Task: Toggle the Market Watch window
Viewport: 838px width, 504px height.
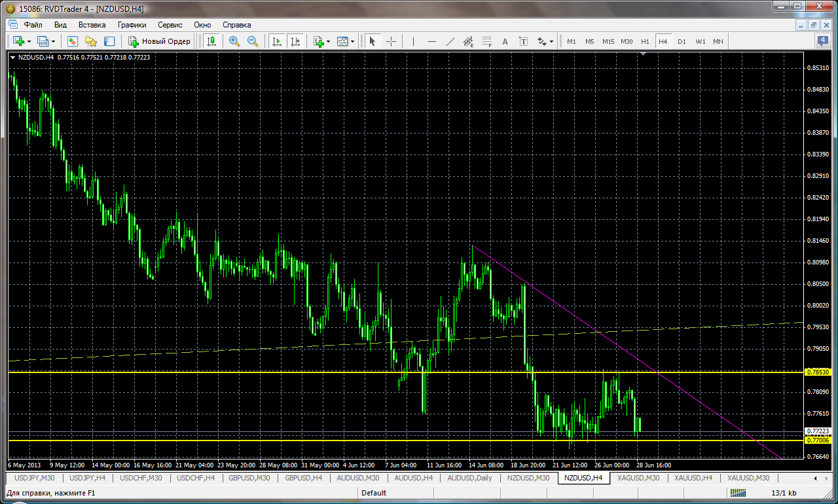Action: click(73, 41)
